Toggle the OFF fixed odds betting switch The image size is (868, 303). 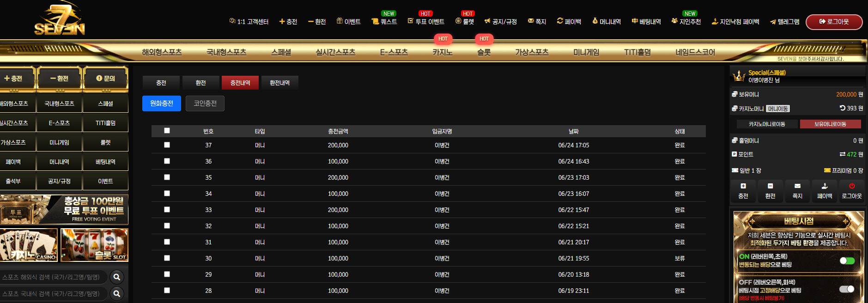pos(847,289)
